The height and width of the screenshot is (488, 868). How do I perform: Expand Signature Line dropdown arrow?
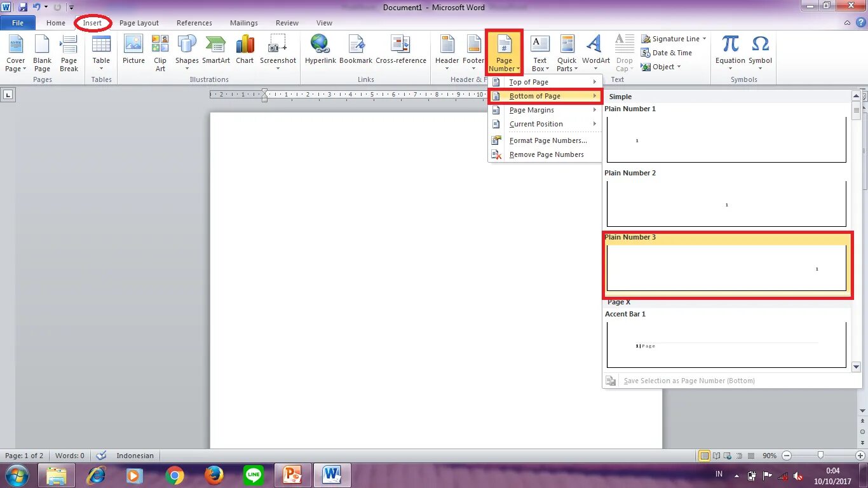(704, 39)
